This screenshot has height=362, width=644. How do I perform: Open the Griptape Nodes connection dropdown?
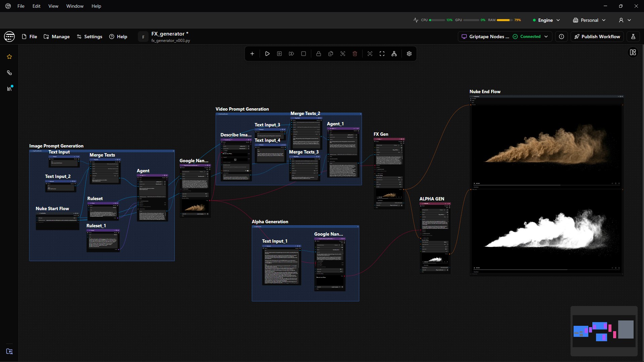[x=504, y=37]
